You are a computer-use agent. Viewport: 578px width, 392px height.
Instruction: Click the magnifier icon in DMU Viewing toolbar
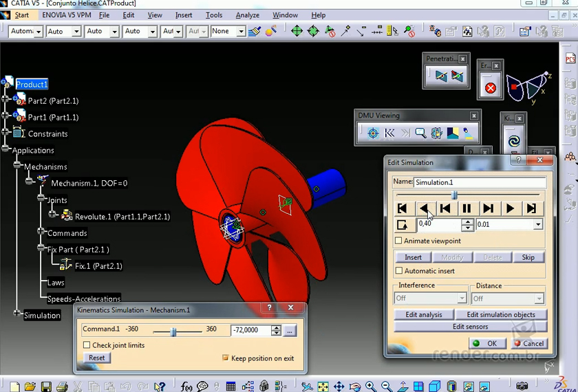tap(420, 133)
